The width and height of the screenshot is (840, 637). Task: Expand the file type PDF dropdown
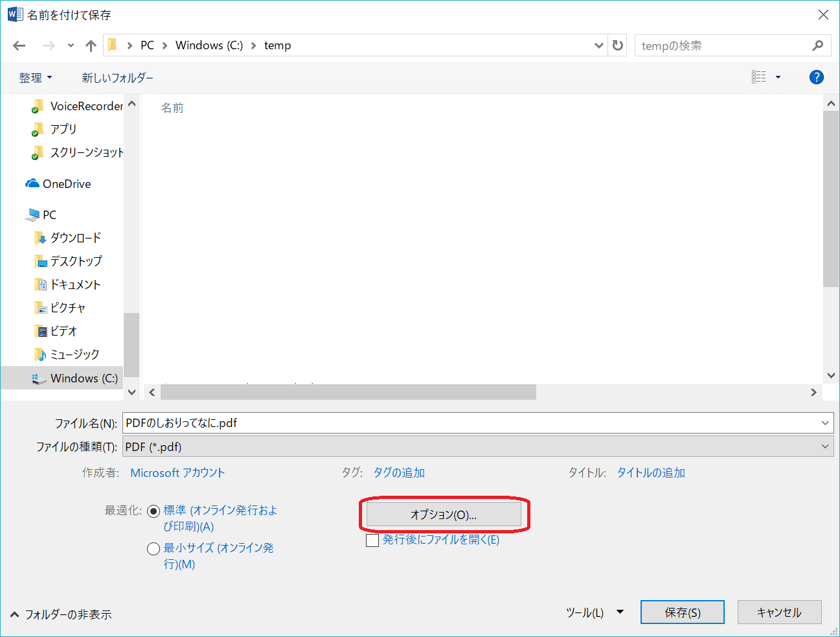(824, 446)
